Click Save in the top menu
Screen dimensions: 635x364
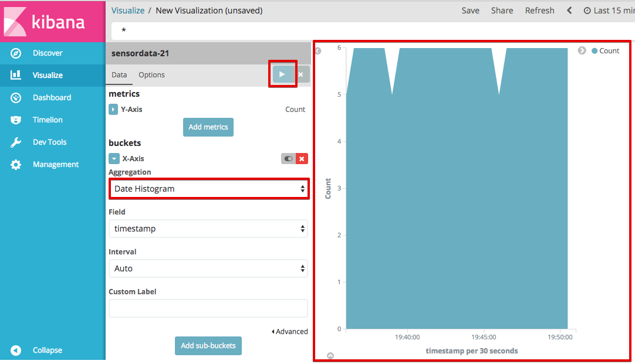(x=471, y=11)
